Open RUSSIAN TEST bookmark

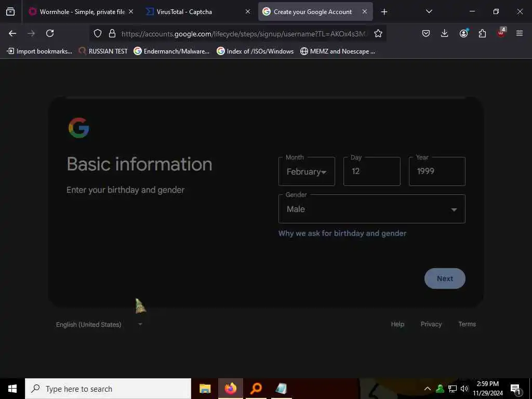[103, 51]
